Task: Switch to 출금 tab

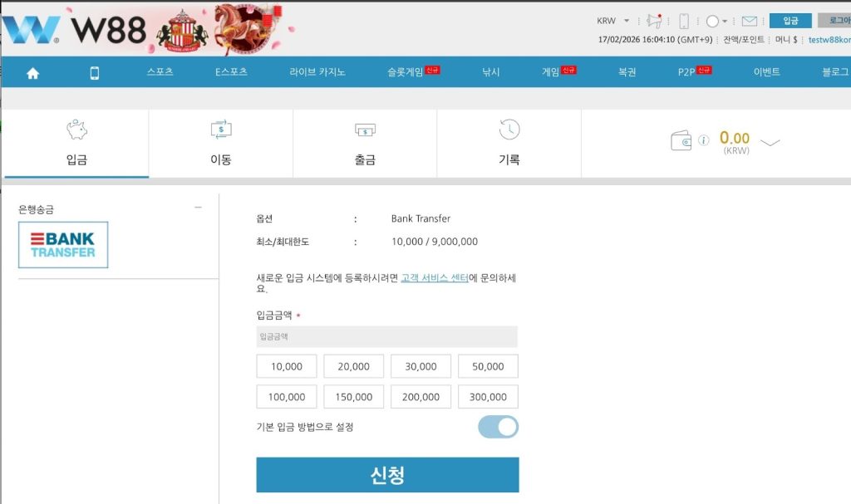Action: [x=365, y=144]
